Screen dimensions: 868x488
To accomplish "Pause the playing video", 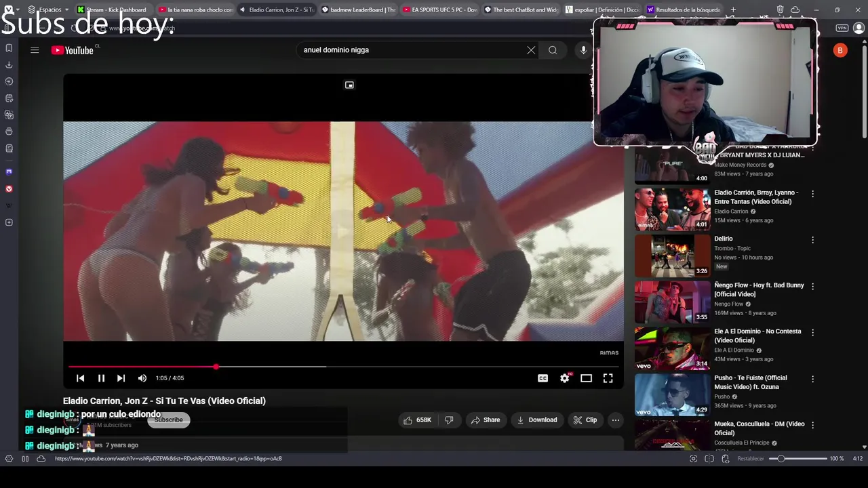I will tap(101, 378).
